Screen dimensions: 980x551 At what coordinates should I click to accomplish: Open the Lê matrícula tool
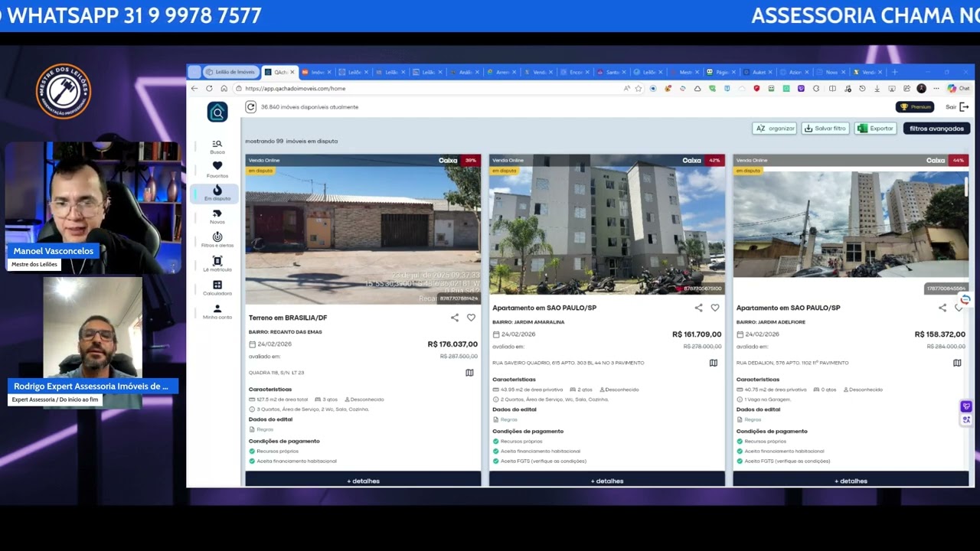(x=217, y=264)
